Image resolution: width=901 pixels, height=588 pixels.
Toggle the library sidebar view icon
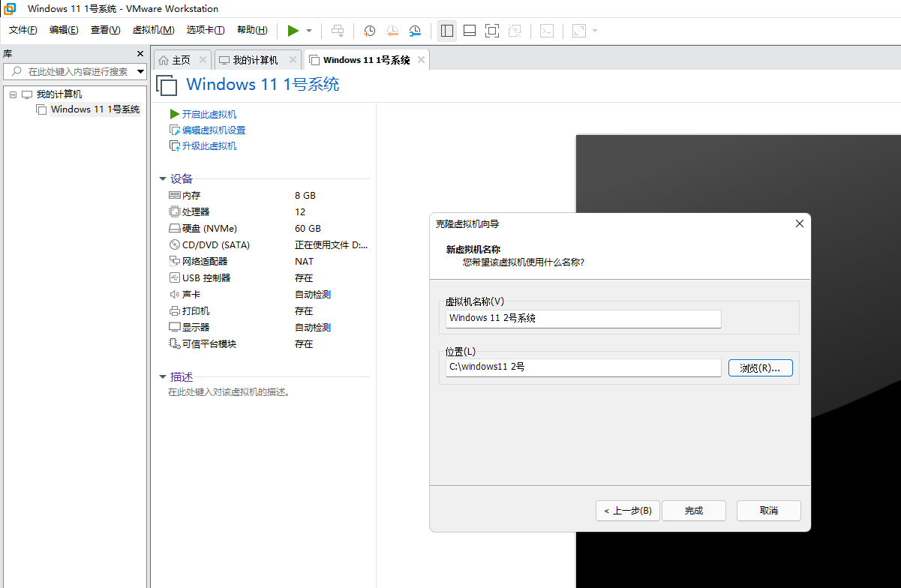click(447, 31)
